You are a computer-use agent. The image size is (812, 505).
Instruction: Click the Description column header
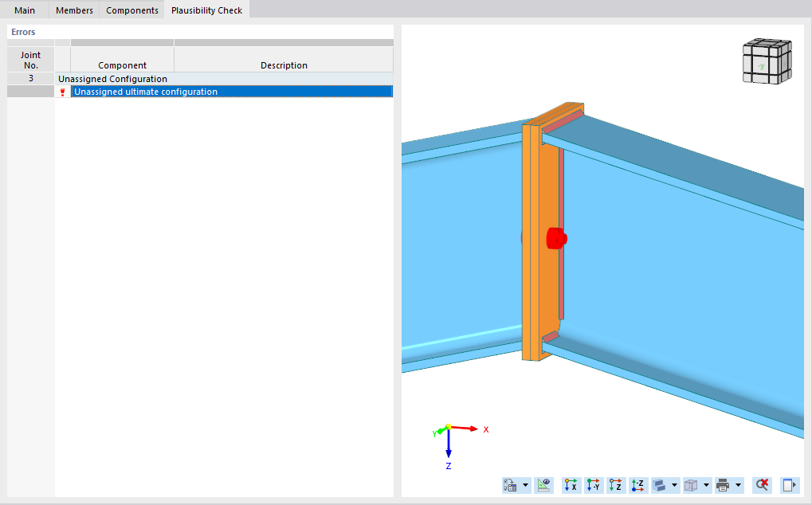click(x=284, y=60)
